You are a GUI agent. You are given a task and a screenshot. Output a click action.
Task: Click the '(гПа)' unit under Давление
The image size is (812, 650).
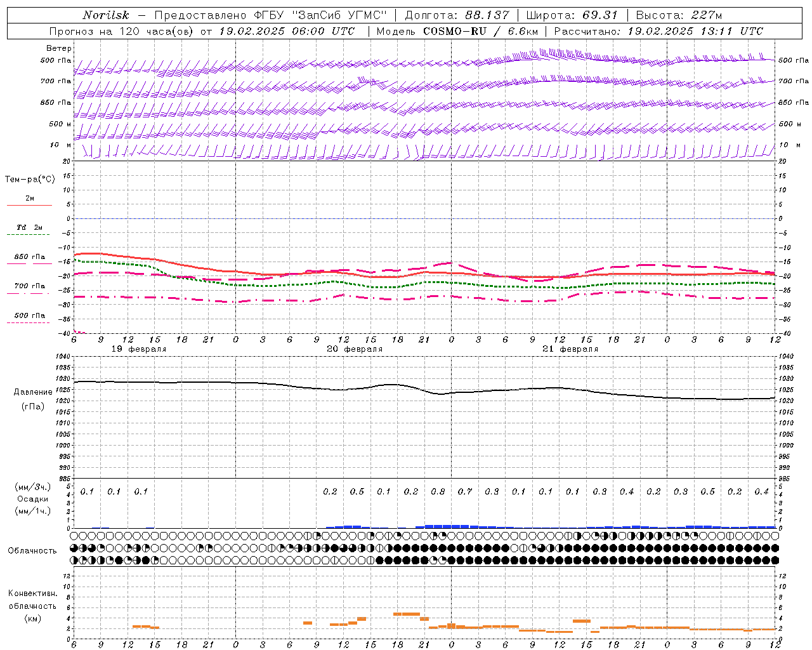[x=33, y=406]
